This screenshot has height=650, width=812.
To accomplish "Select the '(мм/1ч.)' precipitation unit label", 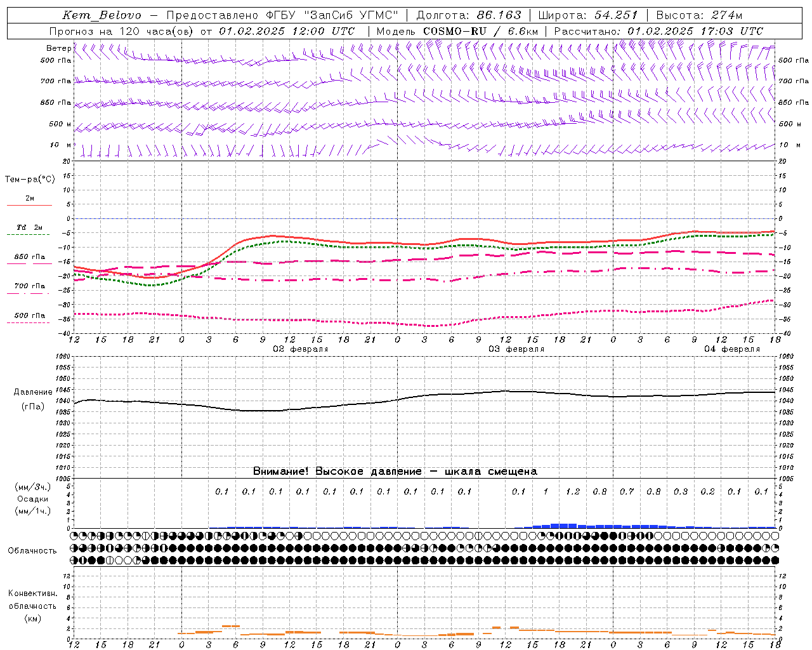I will coord(32,511).
